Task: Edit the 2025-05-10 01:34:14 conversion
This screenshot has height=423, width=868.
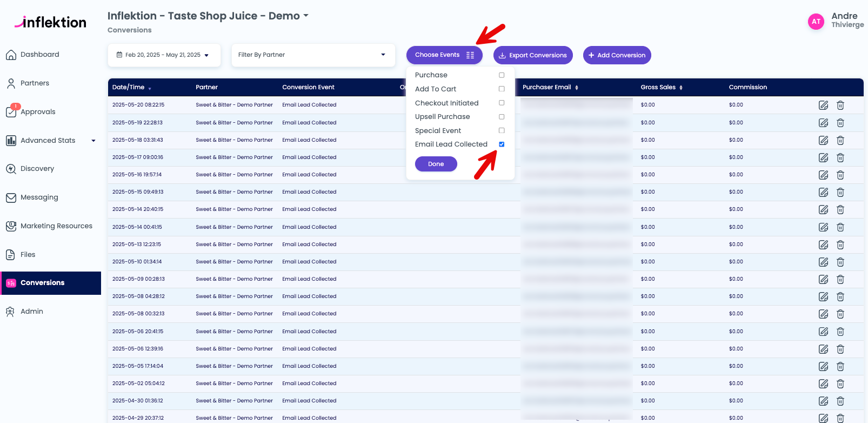Action: 823,262
